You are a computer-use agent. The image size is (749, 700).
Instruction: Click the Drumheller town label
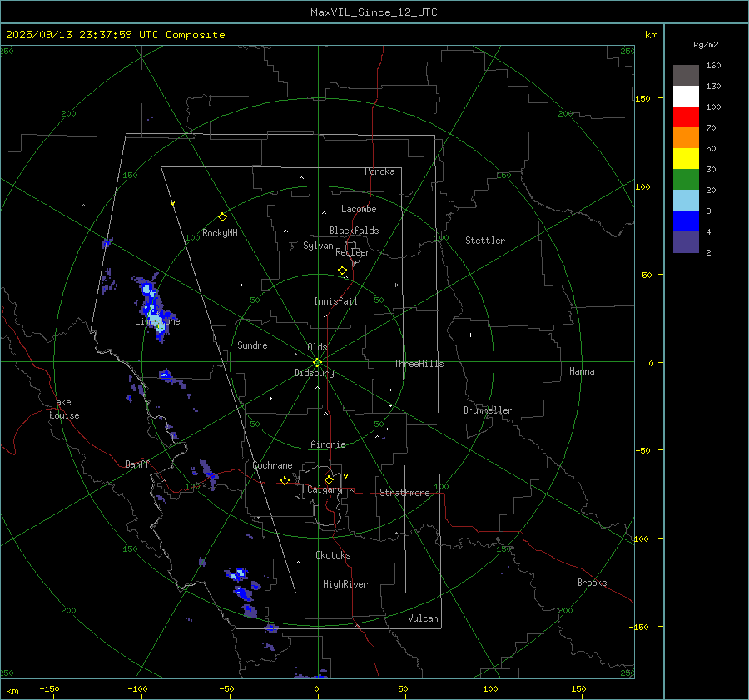click(x=488, y=410)
